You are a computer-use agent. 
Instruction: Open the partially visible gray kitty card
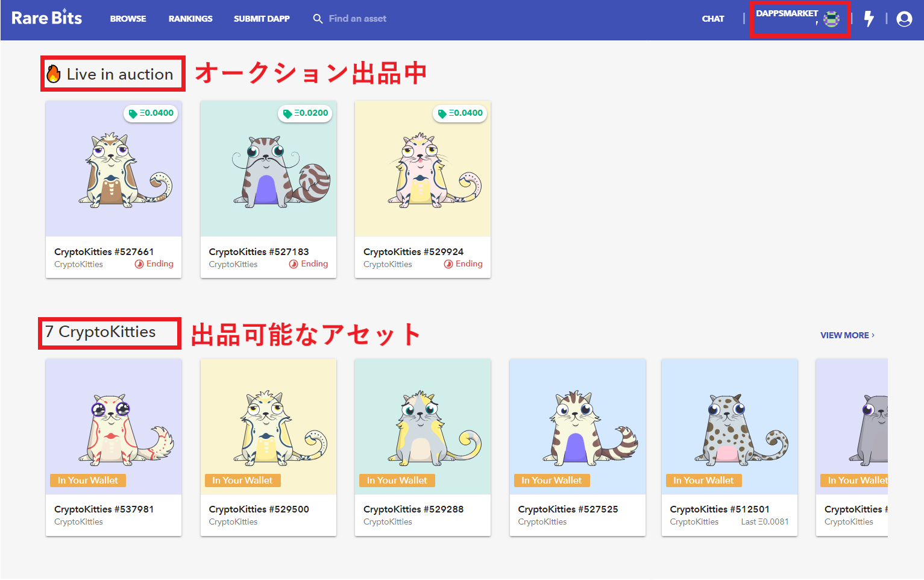pos(852,447)
